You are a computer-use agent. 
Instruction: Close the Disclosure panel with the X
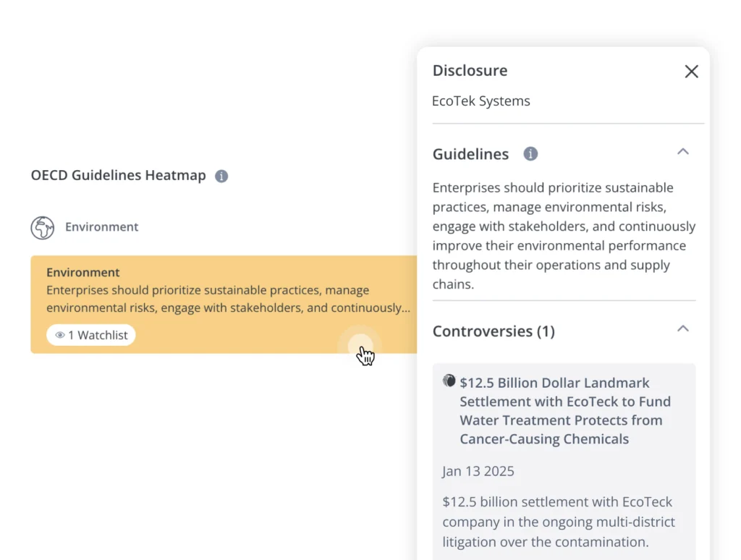[691, 71]
